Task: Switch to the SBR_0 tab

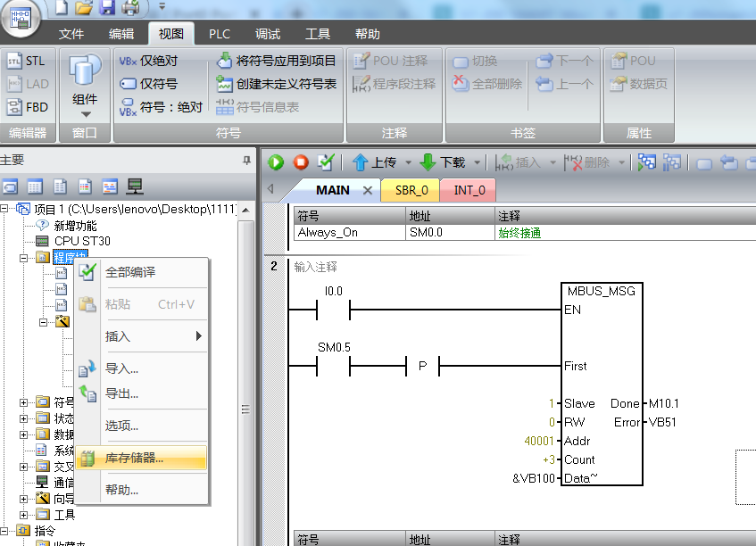Action: pyautogui.click(x=411, y=190)
